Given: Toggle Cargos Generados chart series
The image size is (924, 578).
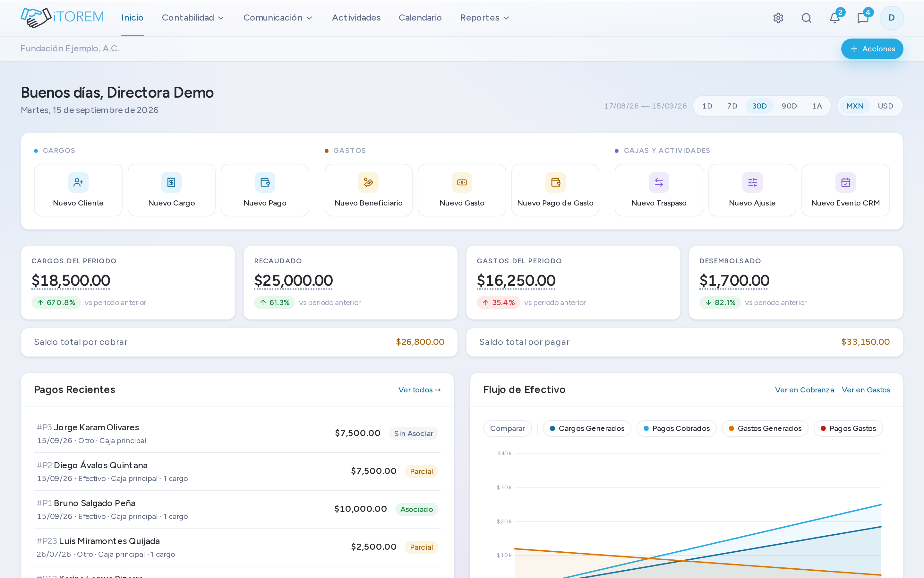Looking at the screenshot, I should (587, 429).
